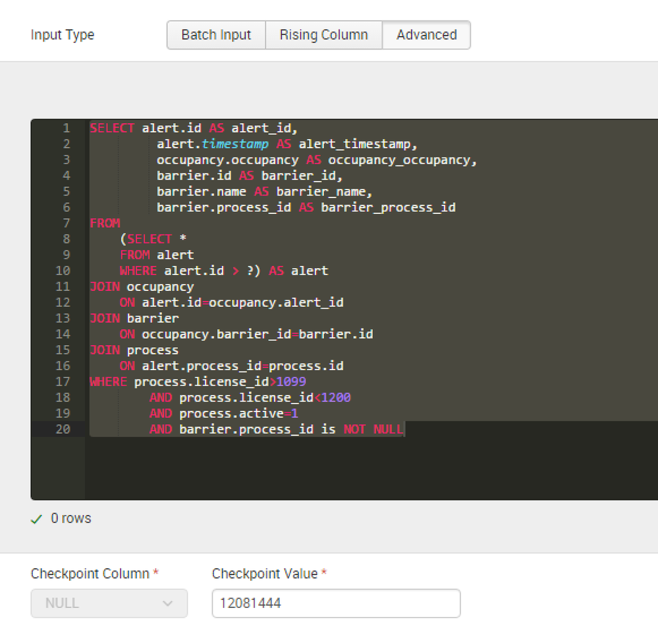Click 'JOIN occupancy' in the SQL editor
This screenshot has height=644, width=658.
[x=142, y=286]
